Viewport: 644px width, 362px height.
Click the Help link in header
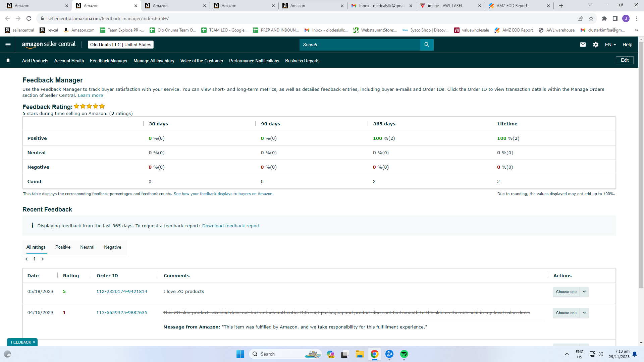click(627, 45)
